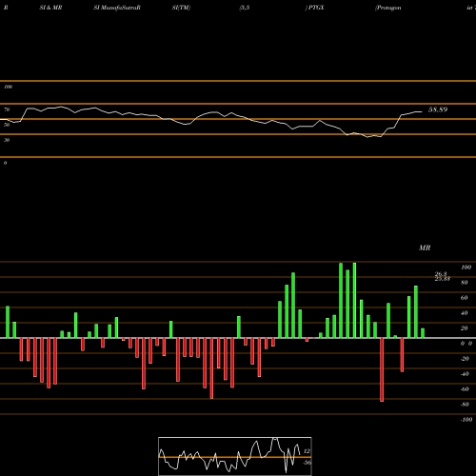This screenshot has width=476, height=476.
Task: Click the '(5,5' parameter text in header
Action: tap(244, 8)
